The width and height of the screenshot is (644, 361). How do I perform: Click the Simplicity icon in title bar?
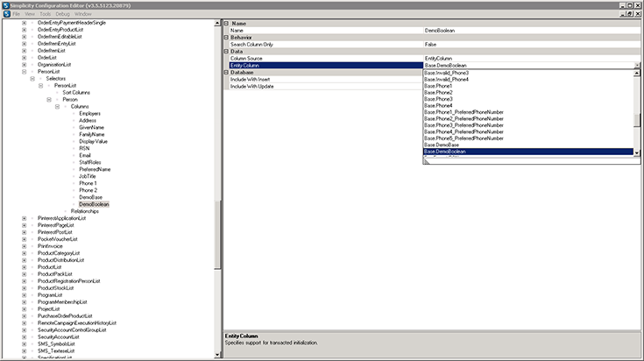[5, 5]
